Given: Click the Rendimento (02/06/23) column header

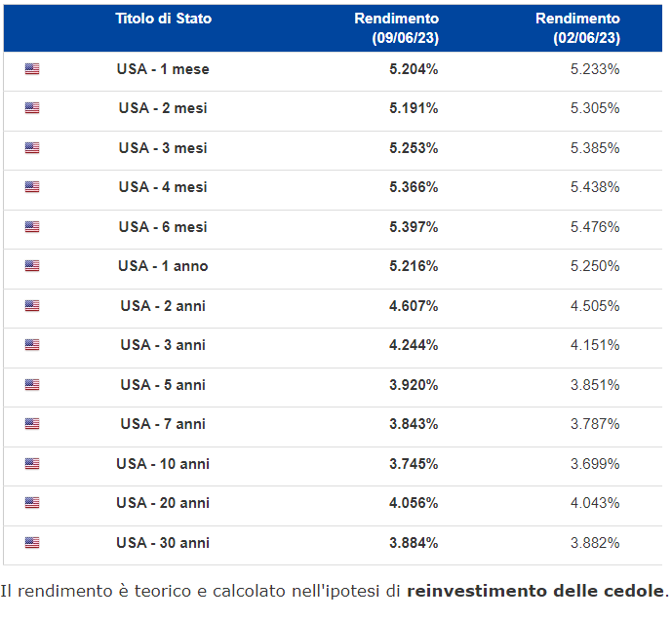Looking at the screenshot, I should (x=577, y=28).
